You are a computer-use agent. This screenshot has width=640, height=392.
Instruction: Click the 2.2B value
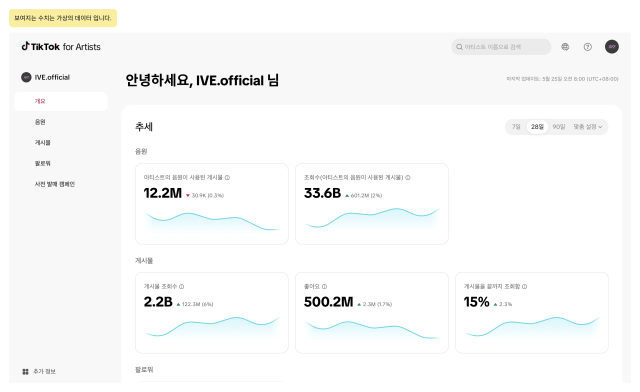[x=158, y=302]
